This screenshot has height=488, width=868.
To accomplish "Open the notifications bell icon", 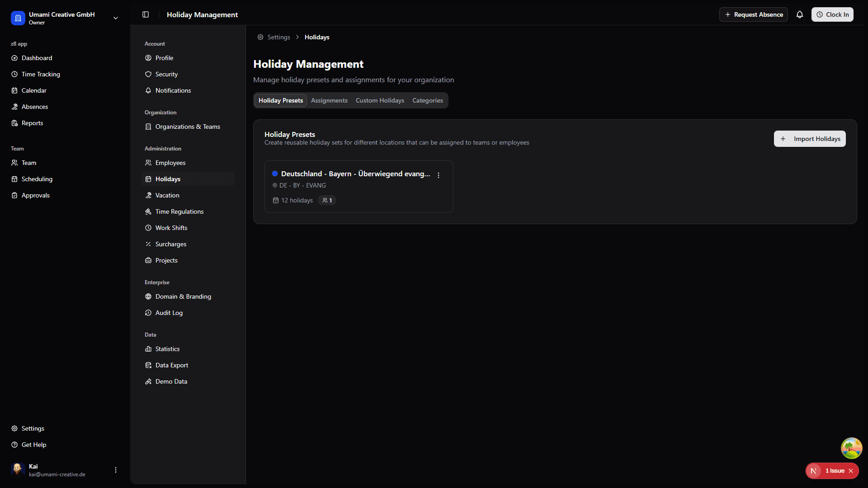I will click(x=800, y=14).
